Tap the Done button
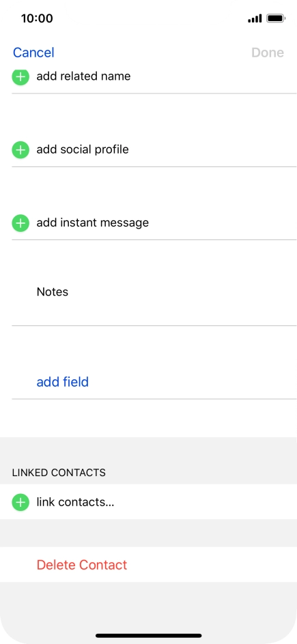The width and height of the screenshot is (297, 644). pyautogui.click(x=268, y=53)
